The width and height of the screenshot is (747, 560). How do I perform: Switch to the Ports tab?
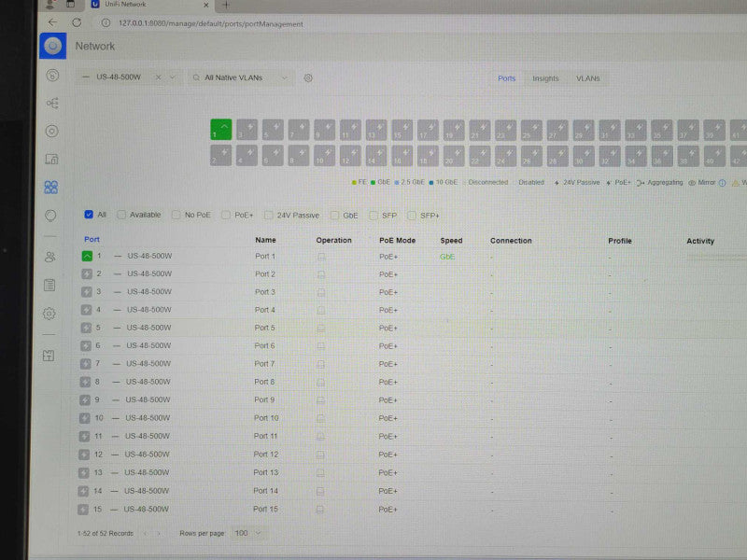506,78
